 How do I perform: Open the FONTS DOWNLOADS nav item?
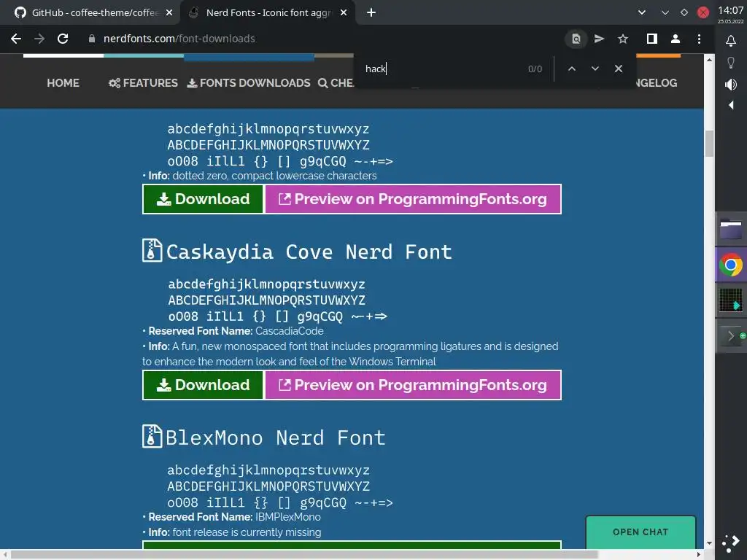tap(248, 83)
